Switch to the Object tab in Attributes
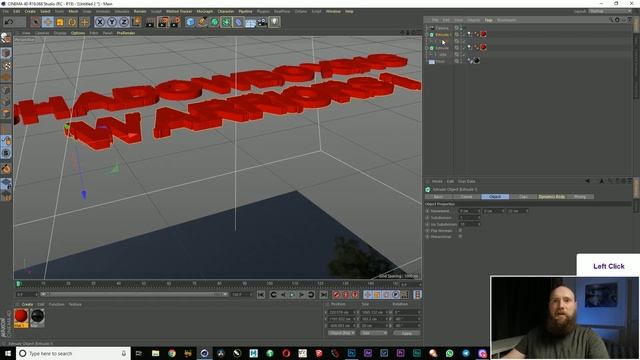The height and width of the screenshot is (360, 640). point(495,197)
